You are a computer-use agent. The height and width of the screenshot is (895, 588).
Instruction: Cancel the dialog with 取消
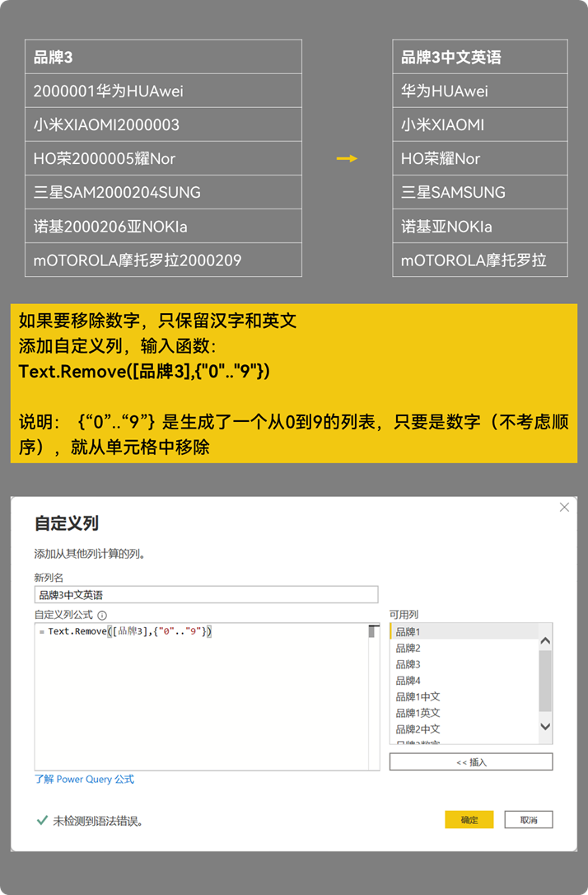point(529,820)
